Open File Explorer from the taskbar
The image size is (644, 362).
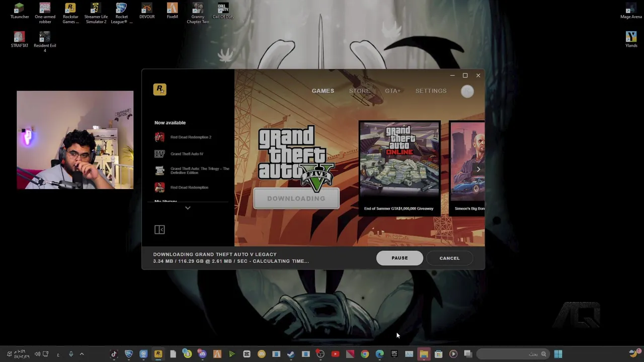pos(424,354)
